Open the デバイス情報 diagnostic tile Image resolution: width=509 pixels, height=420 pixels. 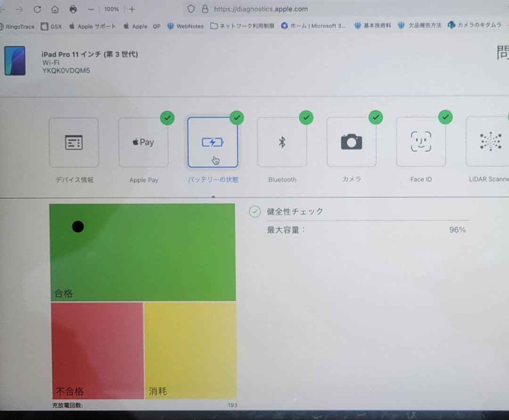tap(74, 142)
